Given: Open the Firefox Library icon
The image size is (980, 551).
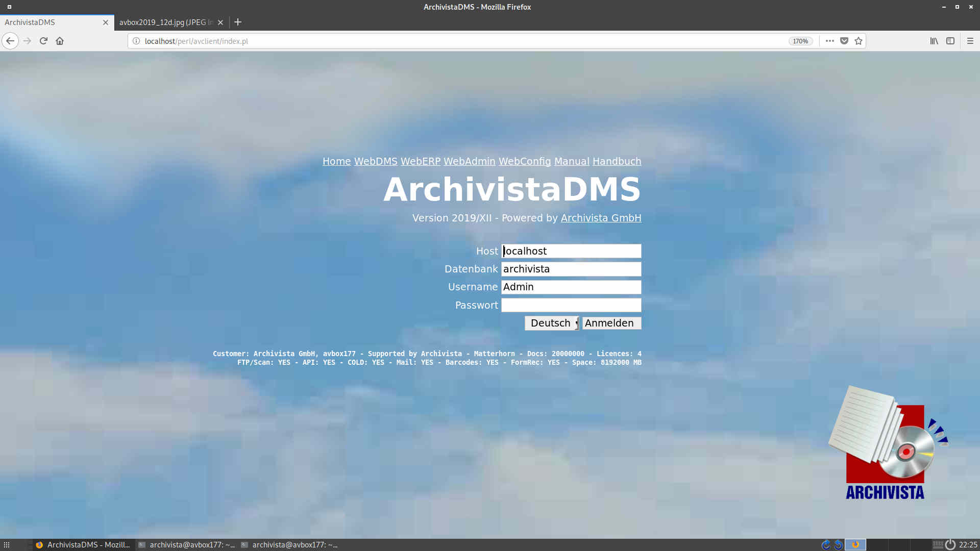Looking at the screenshot, I should click(934, 41).
